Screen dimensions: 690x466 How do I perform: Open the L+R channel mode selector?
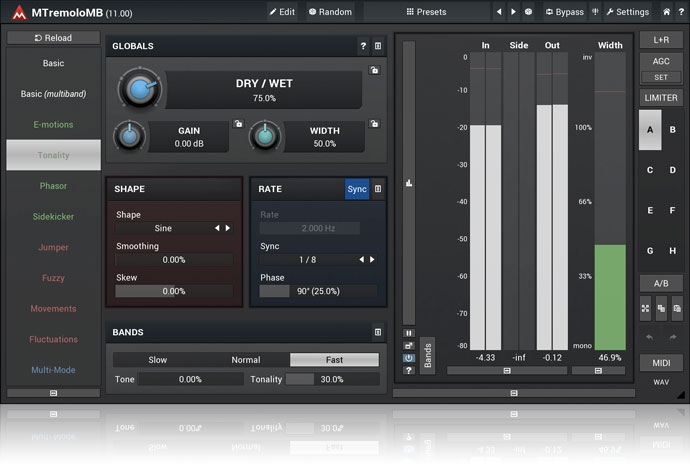pyautogui.click(x=661, y=39)
